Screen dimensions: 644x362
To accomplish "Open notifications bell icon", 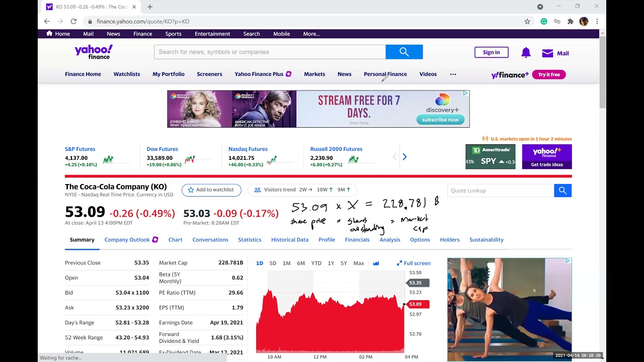I will coord(526,53).
